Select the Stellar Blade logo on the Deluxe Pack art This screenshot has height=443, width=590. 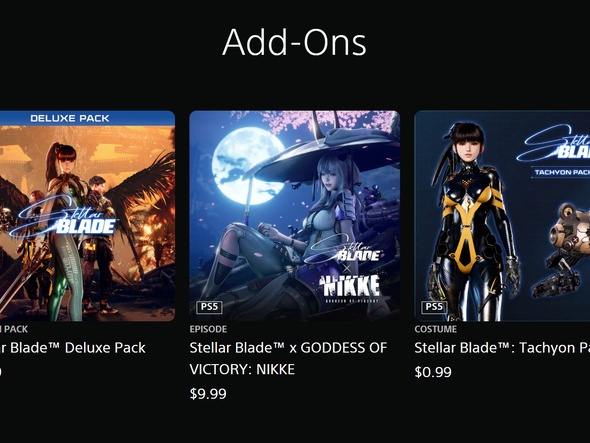(x=64, y=221)
